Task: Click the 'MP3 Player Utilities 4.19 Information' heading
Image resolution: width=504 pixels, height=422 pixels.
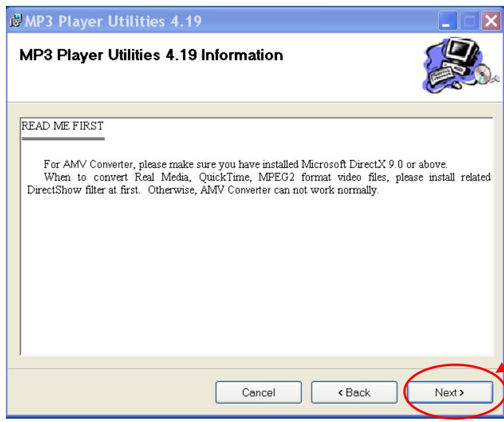Action: coord(151,55)
